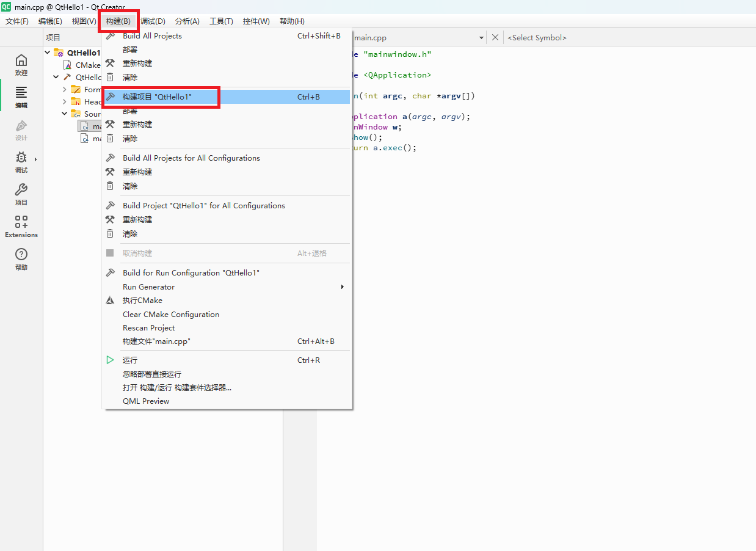756x551 pixels.
Task: Open the Extensions mode in sidebar
Action: [x=21, y=226]
